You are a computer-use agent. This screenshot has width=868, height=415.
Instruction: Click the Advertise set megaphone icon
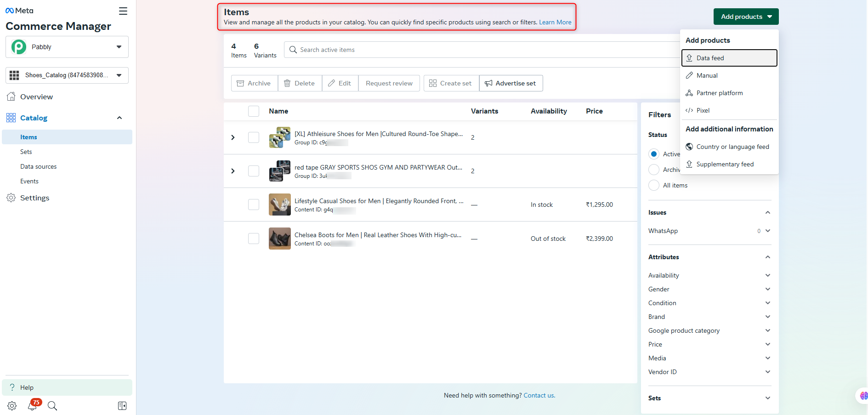tap(488, 83)
